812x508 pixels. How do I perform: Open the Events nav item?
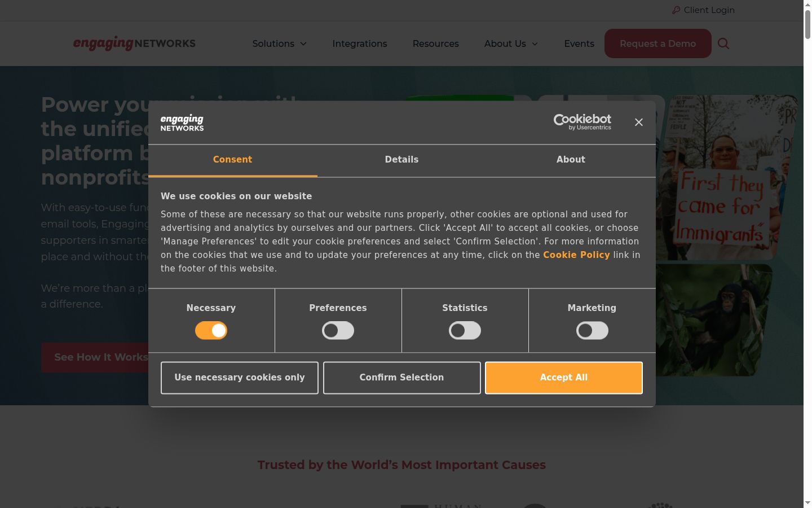579,43
